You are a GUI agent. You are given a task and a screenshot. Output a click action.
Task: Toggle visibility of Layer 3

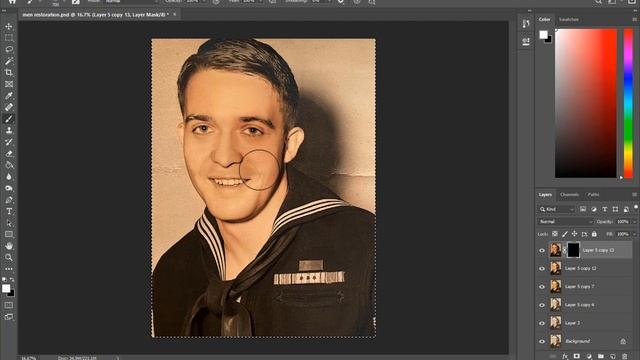[542, 323]
